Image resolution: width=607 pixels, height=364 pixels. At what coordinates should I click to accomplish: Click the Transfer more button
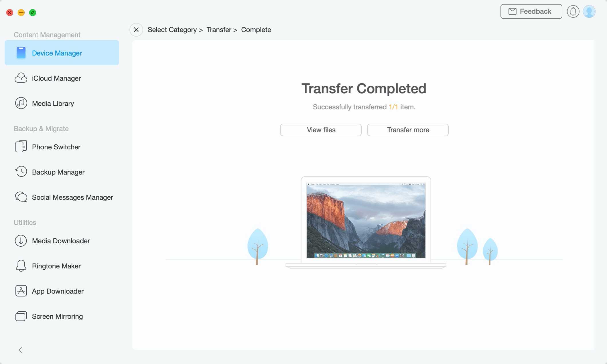coord(408,130)
